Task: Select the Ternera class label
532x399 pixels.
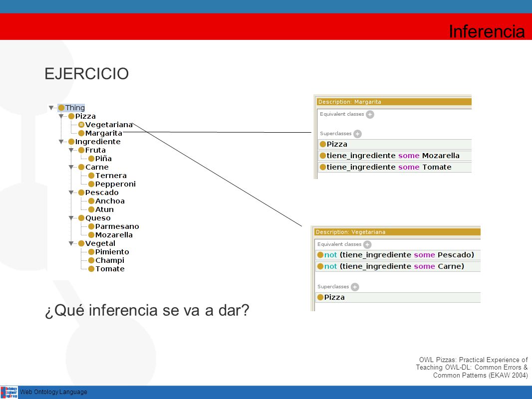Action: pyautogui.click(x=111, y=176)
